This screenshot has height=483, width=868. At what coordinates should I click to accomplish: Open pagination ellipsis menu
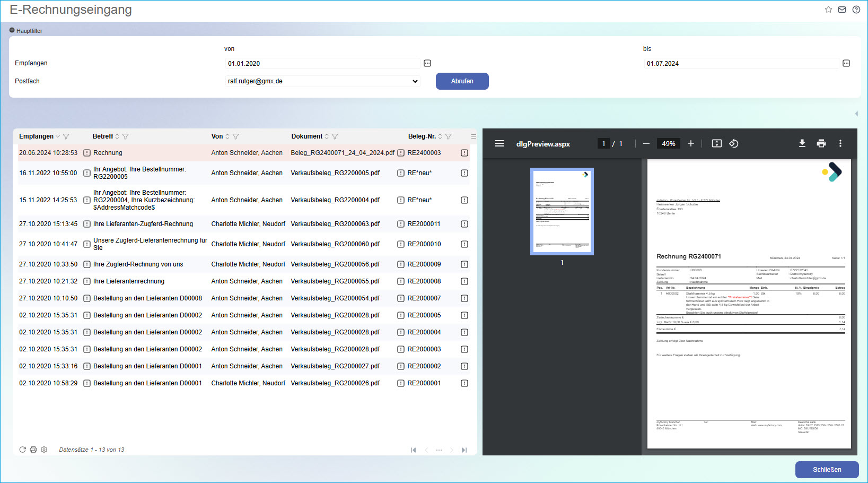tap(439, 450)
